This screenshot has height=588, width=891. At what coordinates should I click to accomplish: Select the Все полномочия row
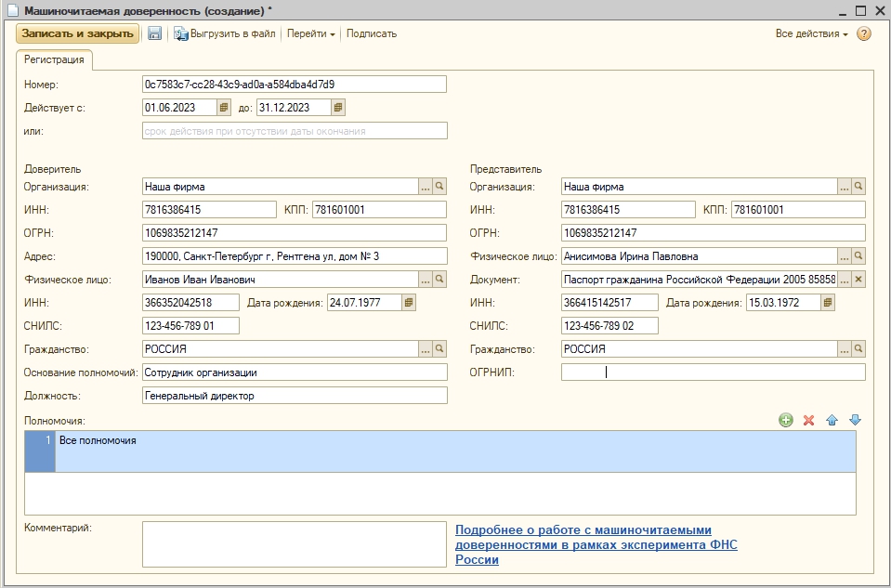pyautogui.click(x=440, y=451)
